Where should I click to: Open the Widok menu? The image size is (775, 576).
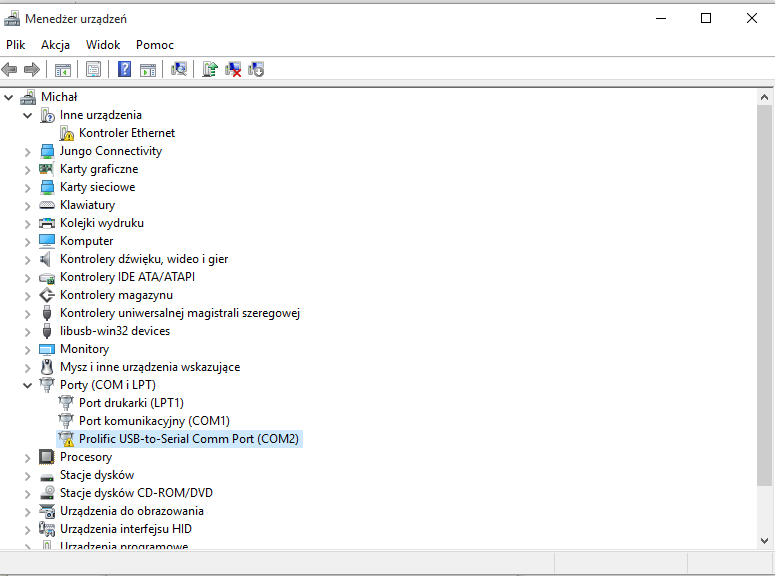(x=103, y=45)
